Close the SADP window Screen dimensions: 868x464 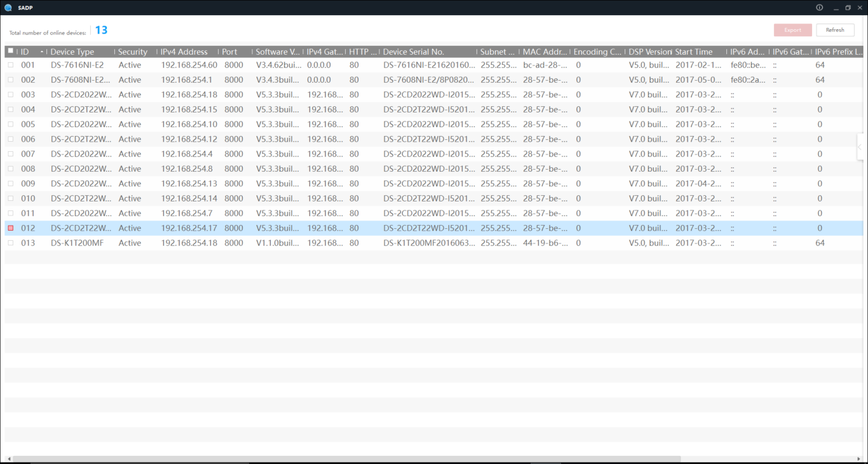click(860, 8)
